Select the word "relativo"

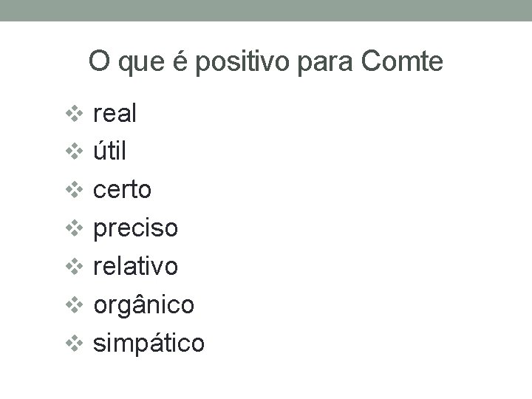135,266
